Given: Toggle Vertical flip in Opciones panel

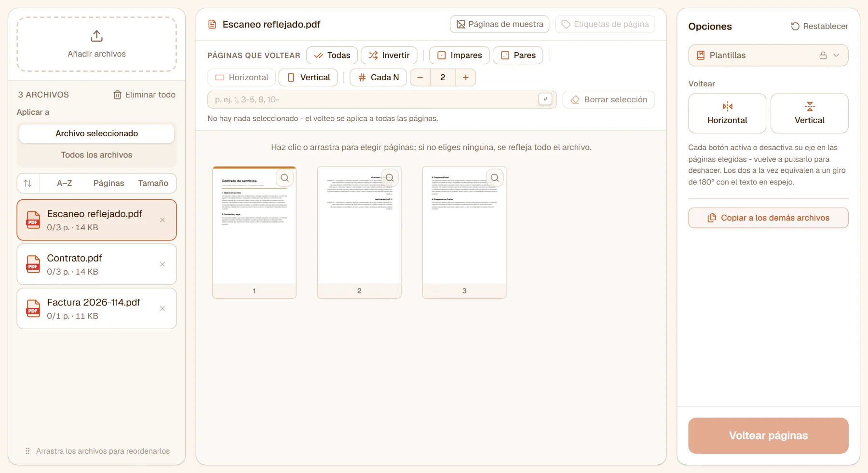Looking at the screenshot, I should (810, 113).
